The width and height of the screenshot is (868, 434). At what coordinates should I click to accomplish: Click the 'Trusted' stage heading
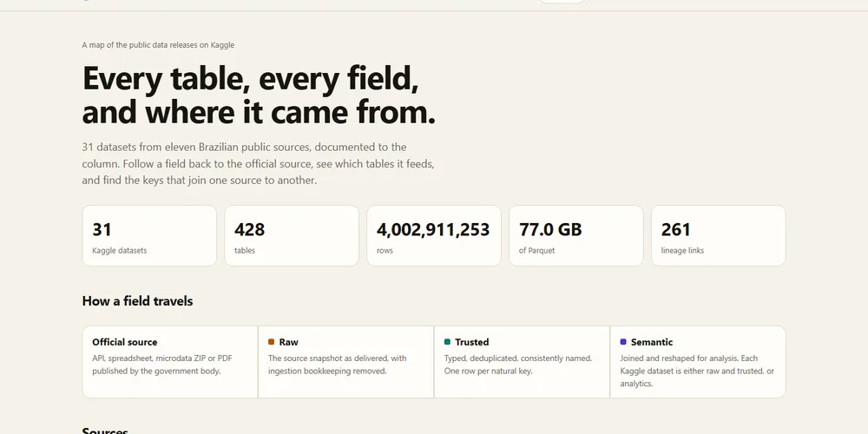click(x=471, y=342)
